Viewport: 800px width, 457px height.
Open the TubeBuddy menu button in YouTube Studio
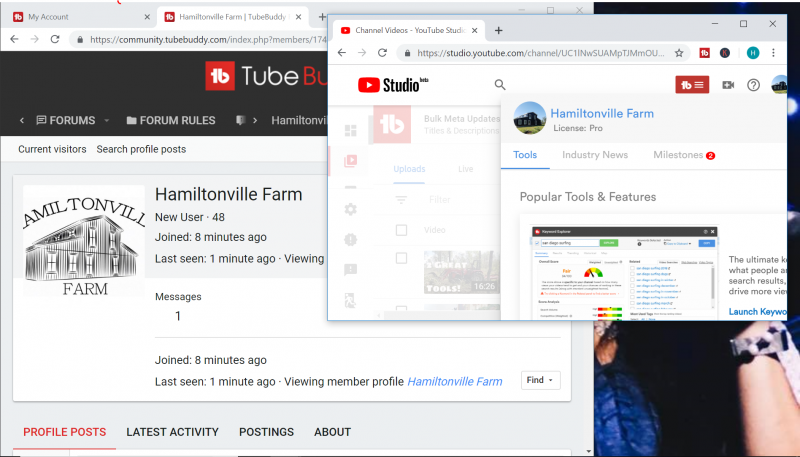pos(692,85)
